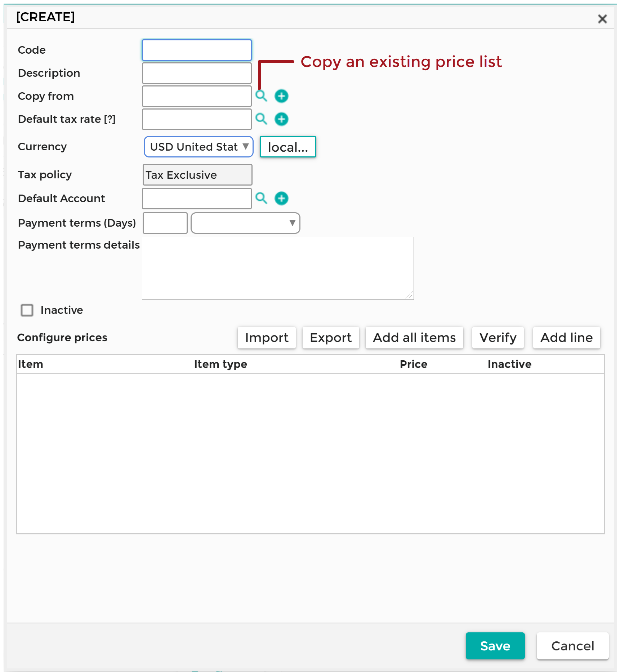
Task: Save the new price list
Action: point(495,646)
